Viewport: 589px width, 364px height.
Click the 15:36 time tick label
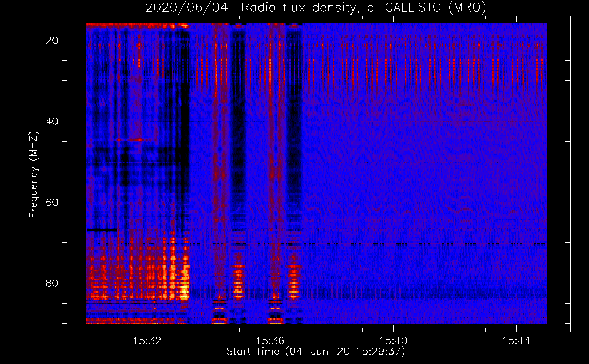270,341
